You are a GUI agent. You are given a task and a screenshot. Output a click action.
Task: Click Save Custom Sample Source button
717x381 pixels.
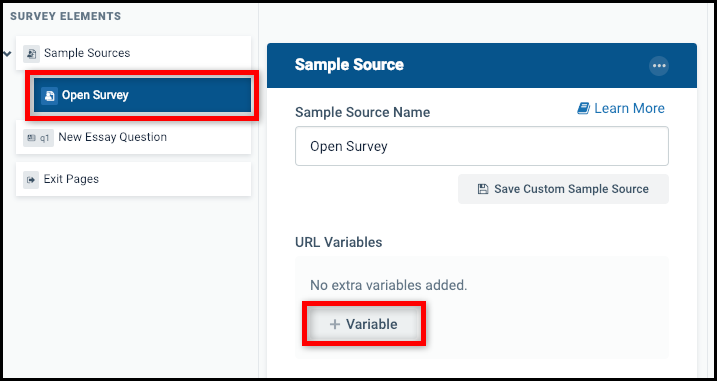563,189
